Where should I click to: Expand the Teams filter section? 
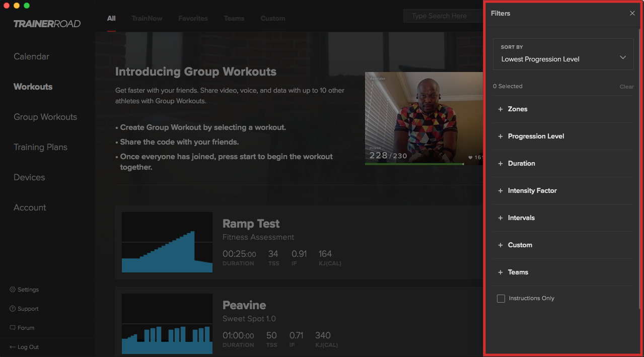coord(563,272)
